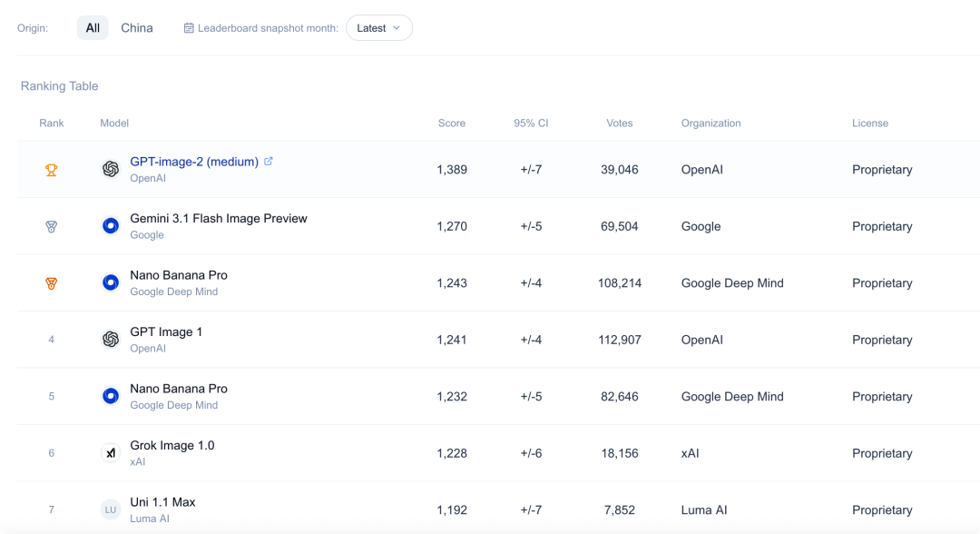Screen dimensions: 980x534
Task: Click the Google logo beside Gemini 3.1 Flash Image Preview
Action: 111,226
